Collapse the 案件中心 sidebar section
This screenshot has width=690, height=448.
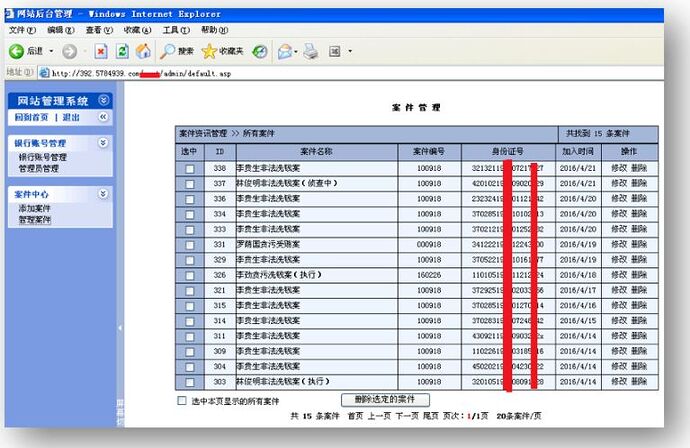coord(102,193)
